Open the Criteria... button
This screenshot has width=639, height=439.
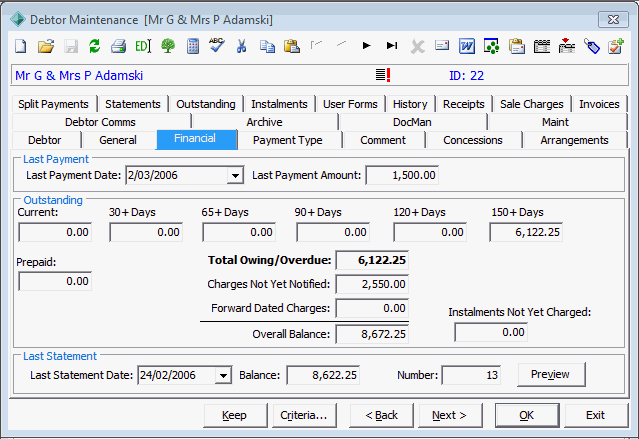[x=304, y=415]
